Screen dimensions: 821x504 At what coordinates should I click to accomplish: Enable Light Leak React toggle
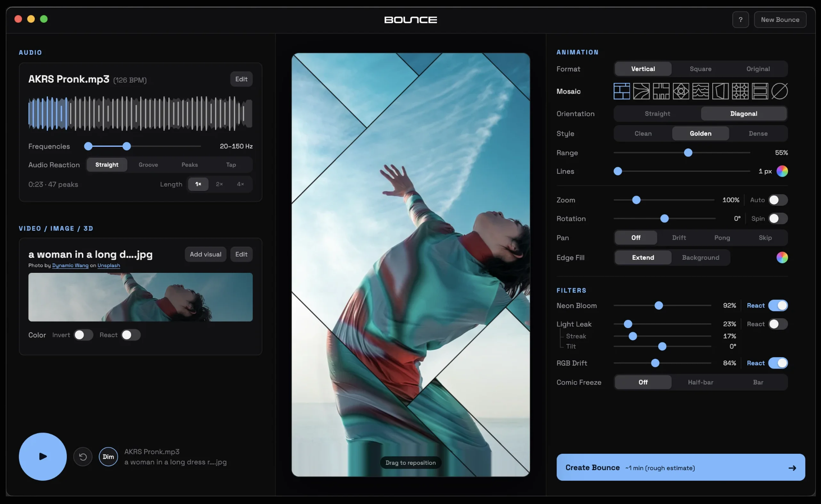click(x=778, y=324)
